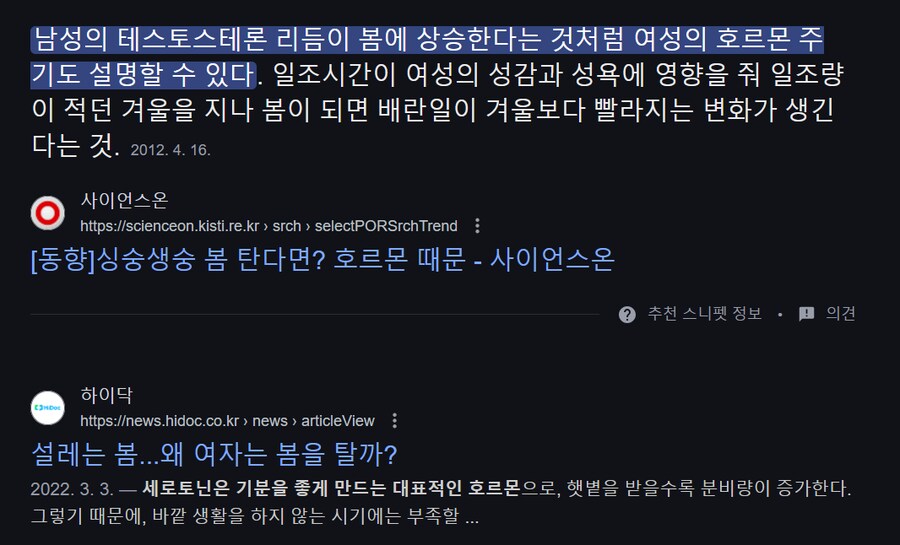Click the 2022. 3. 3. result date
The width and height of the screenshot is (900, 545).
point(72,489)
